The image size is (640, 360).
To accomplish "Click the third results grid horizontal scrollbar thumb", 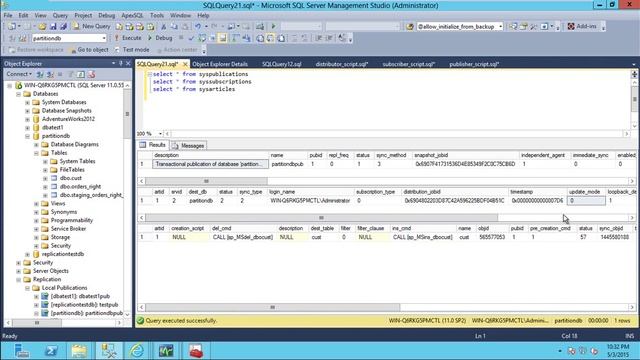I will tap(273, 307).
